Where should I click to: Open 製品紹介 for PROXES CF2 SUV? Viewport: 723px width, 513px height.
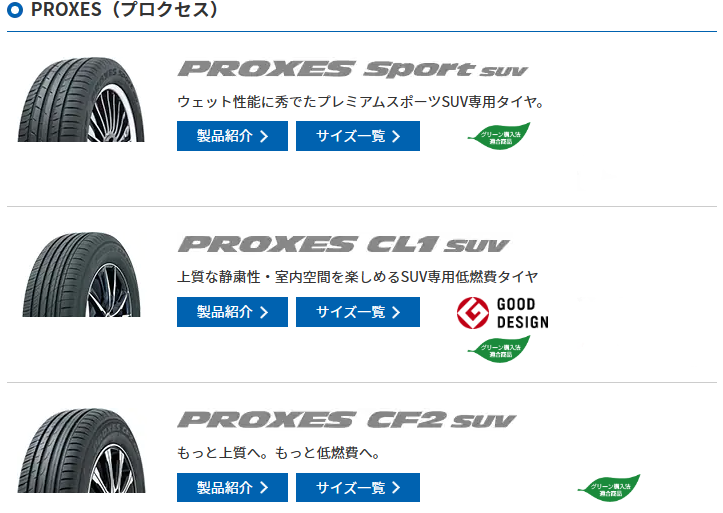[x=232, y=487]
